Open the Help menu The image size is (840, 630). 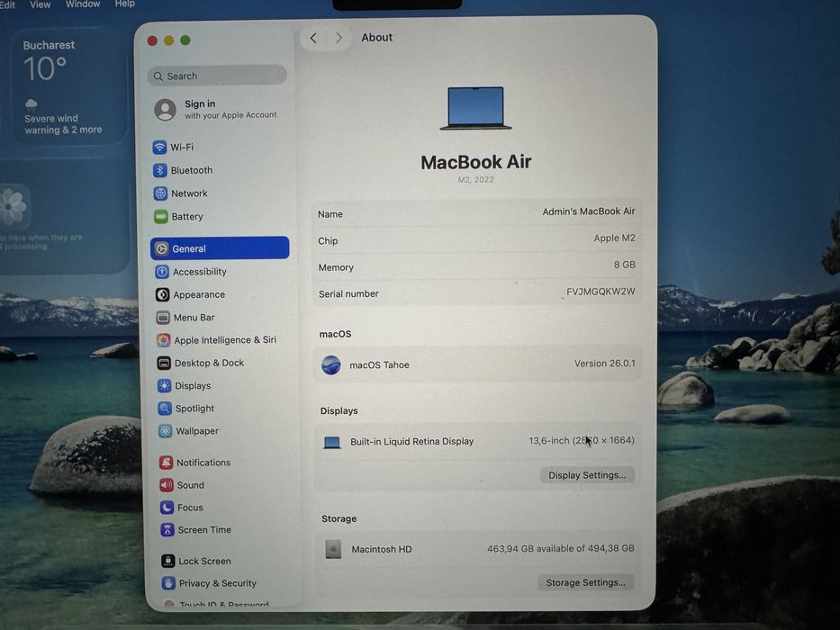(125, 4)
